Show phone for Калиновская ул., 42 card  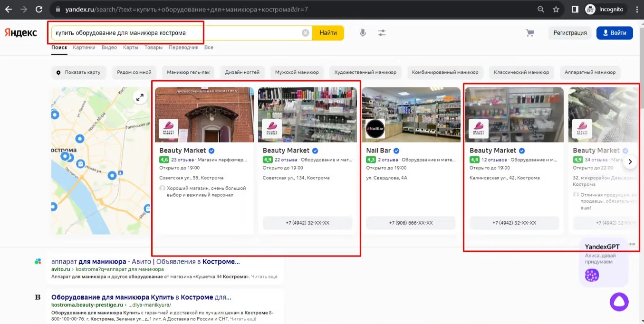point(514,223)
